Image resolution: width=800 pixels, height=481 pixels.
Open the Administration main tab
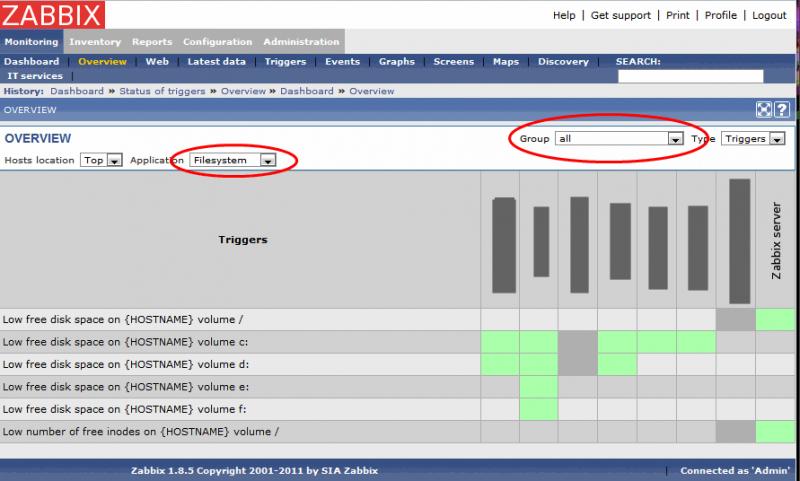pyautogui.click(x=302, y=42)
